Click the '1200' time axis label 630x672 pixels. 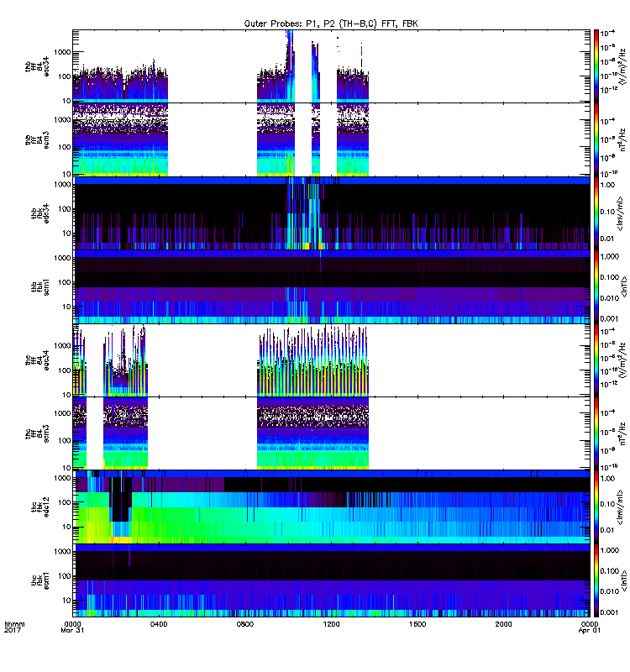click(331, 624)
